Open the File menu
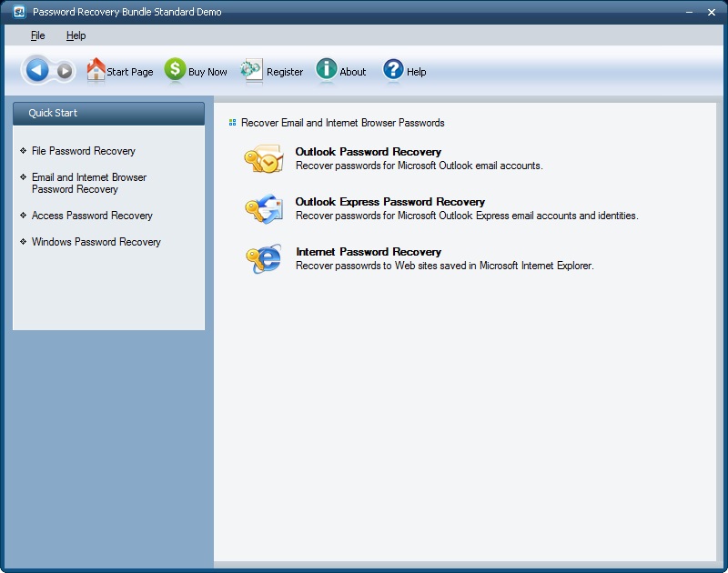Viewport: 728px width, 573px height. (38, 35)
